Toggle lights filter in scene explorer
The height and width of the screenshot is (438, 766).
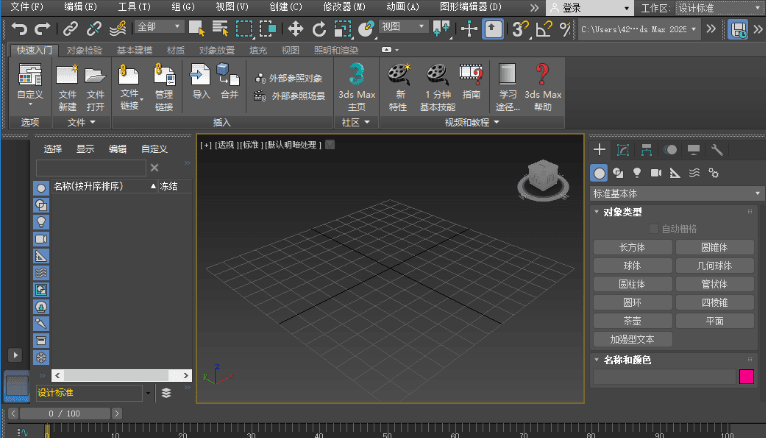pos(41,221)
